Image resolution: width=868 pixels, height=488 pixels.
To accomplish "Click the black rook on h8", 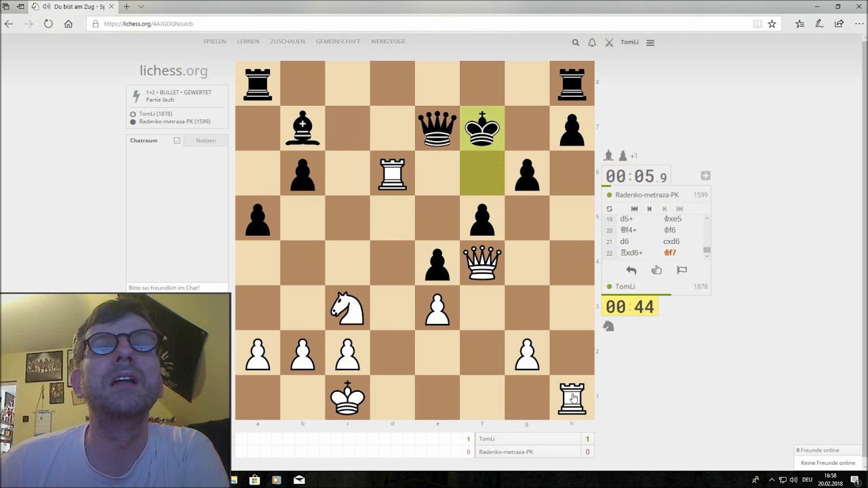I will (x=572, y=83).
